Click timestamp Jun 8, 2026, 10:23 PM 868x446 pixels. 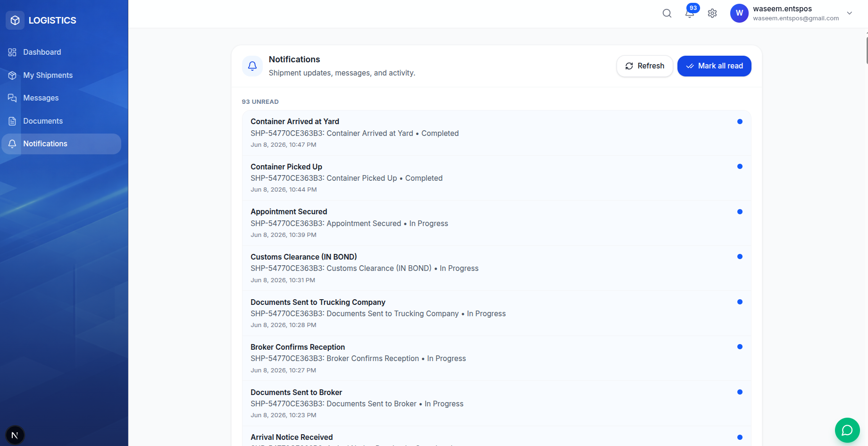coord(284,415)
